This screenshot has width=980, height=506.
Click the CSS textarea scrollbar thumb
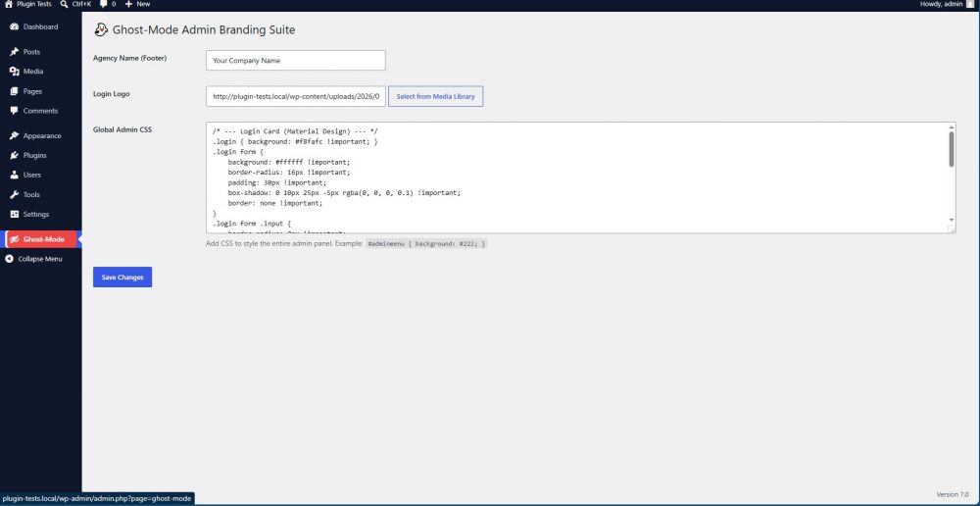[952, 149]
